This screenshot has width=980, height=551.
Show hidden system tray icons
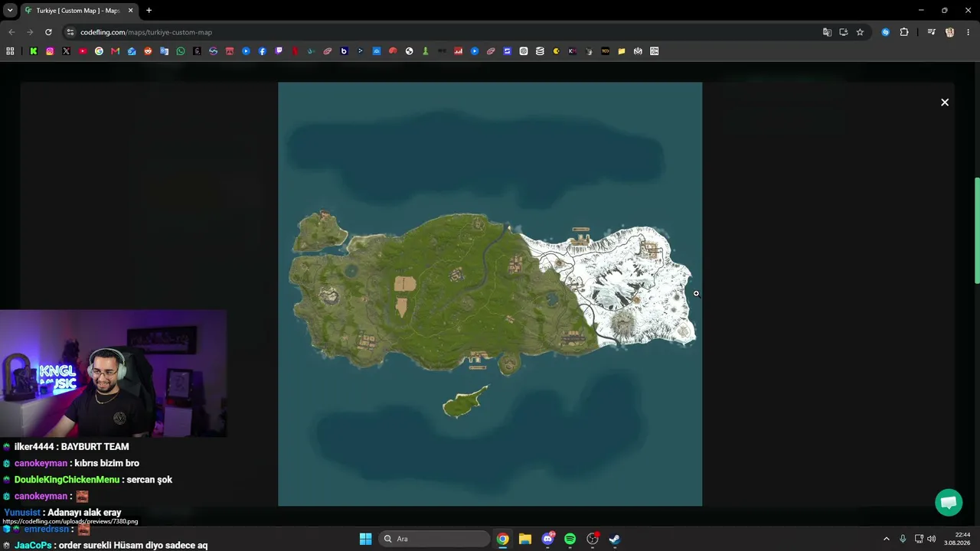pyautogui.click(x=887, y=539)
